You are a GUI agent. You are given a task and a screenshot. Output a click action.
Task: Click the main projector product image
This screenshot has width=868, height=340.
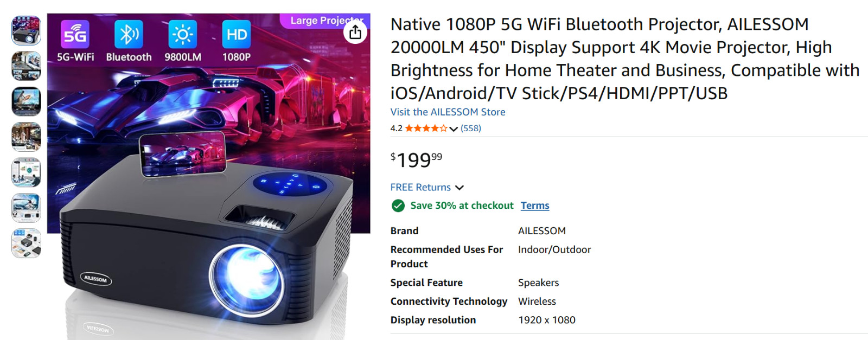pyautogui.click(x=209, y=176)
